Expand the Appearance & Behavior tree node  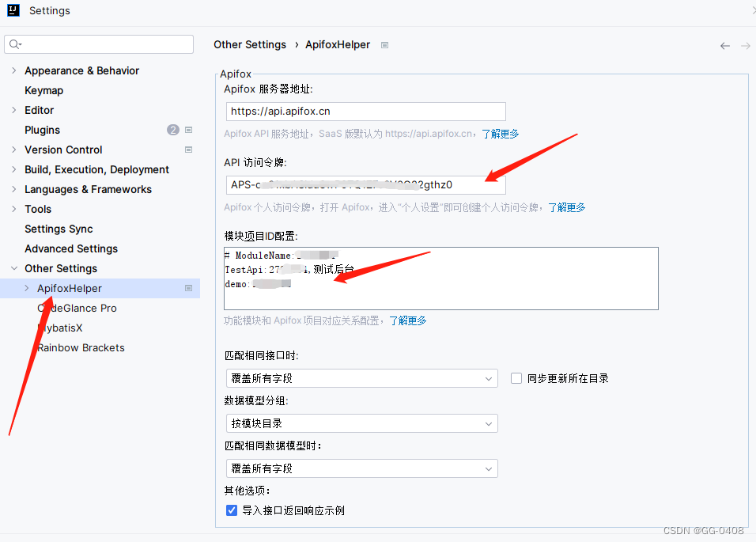14,70
